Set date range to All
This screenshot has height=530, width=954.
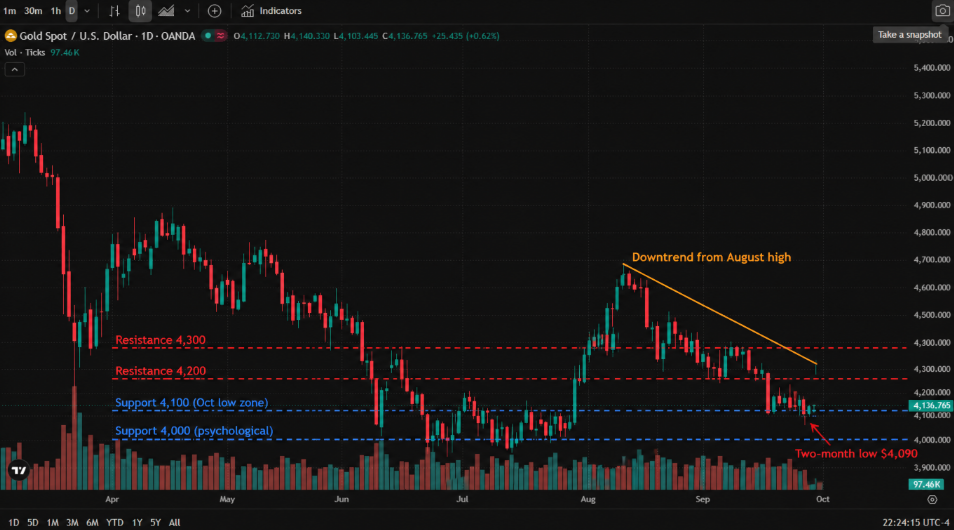tap(175, 522)
